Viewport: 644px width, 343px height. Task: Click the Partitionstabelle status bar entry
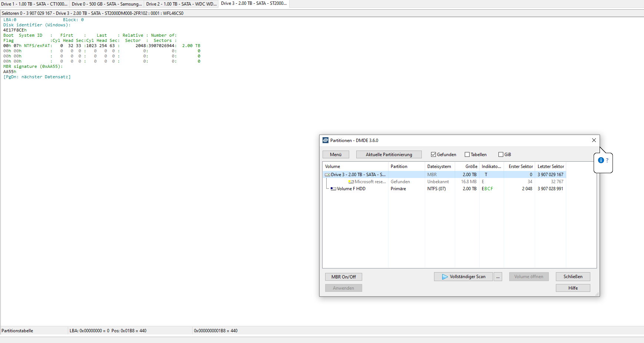pyautogui.click(x=17, y=331)
